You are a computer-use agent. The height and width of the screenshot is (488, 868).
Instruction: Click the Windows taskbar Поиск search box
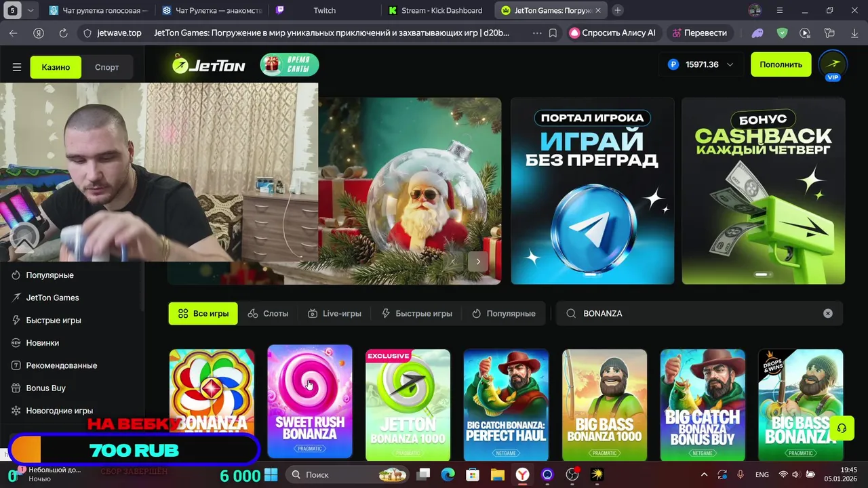coord(349,474)
